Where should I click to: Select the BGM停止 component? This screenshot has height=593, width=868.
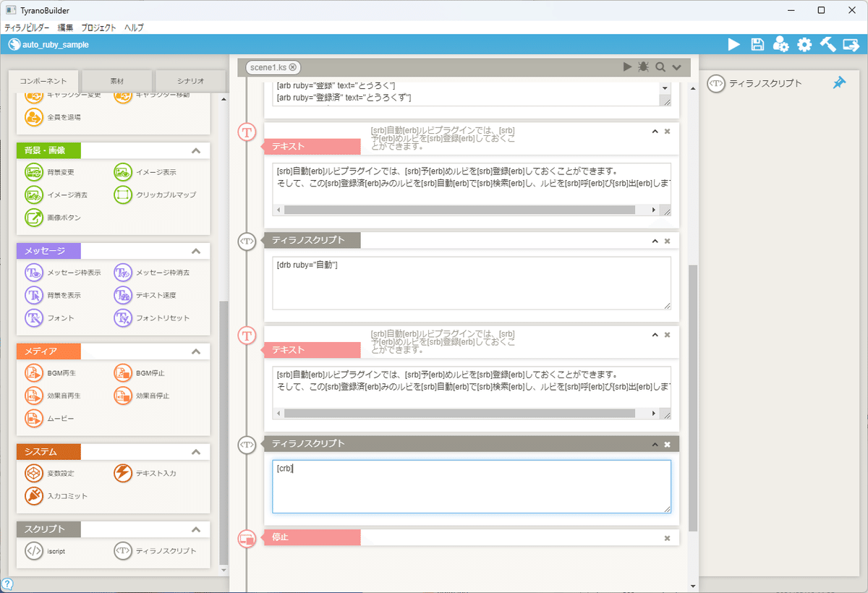click(x=140, y=373)
